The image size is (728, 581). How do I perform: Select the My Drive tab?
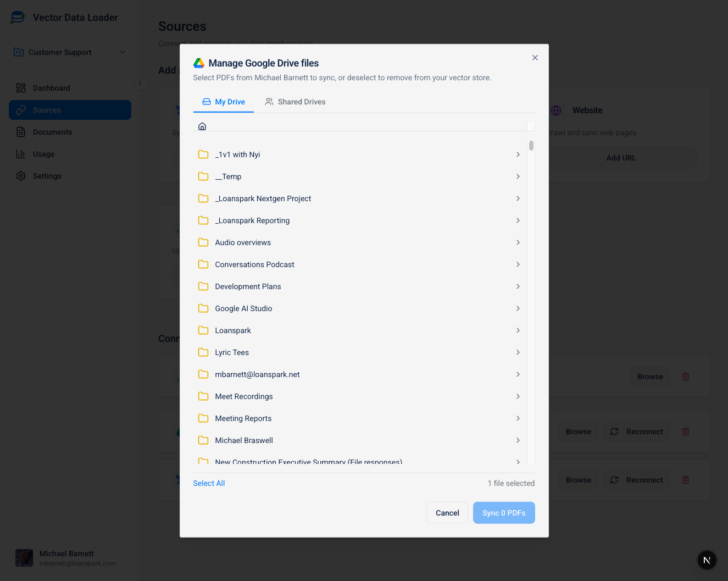coord(224,102)
